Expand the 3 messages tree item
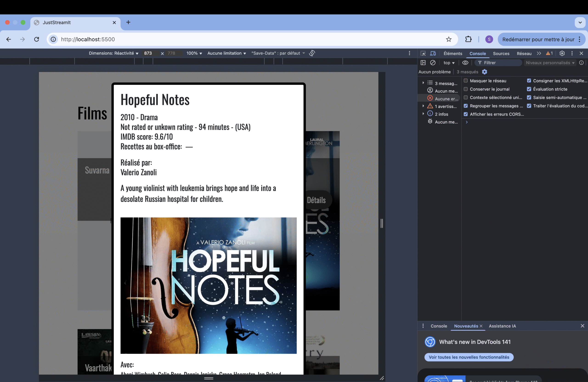 pos(423,83)
